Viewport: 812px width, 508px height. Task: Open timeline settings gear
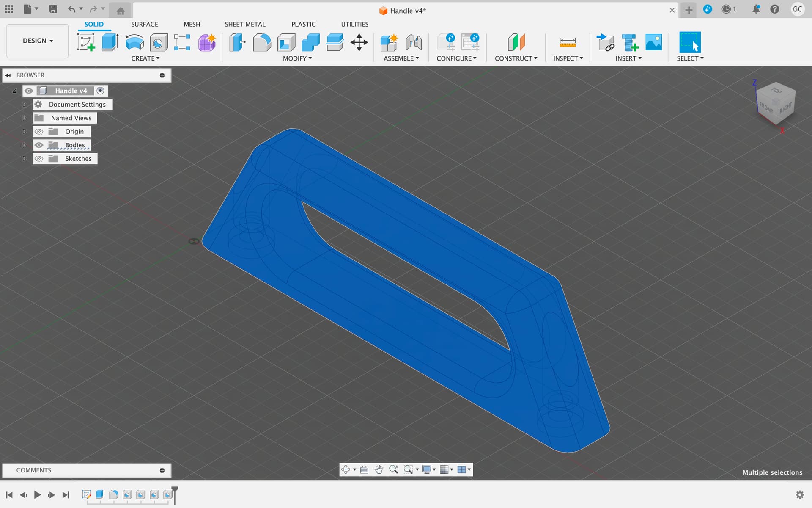click(799, 494)
